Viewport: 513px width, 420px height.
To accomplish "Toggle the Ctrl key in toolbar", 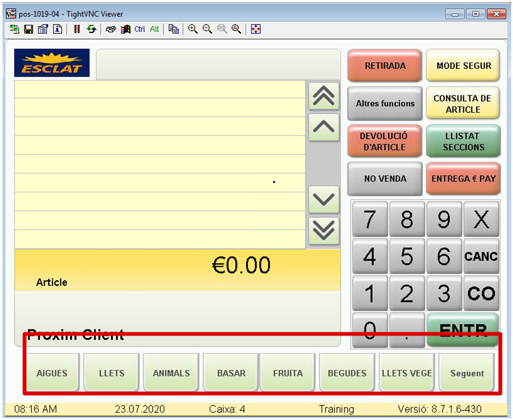I will pyautogui.click(x=139, y=29).
